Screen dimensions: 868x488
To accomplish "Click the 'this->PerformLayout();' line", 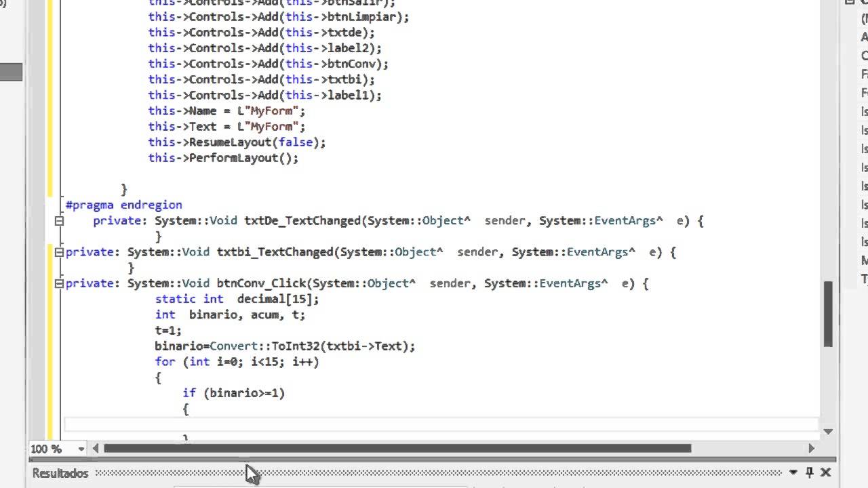I will point(223,158).
